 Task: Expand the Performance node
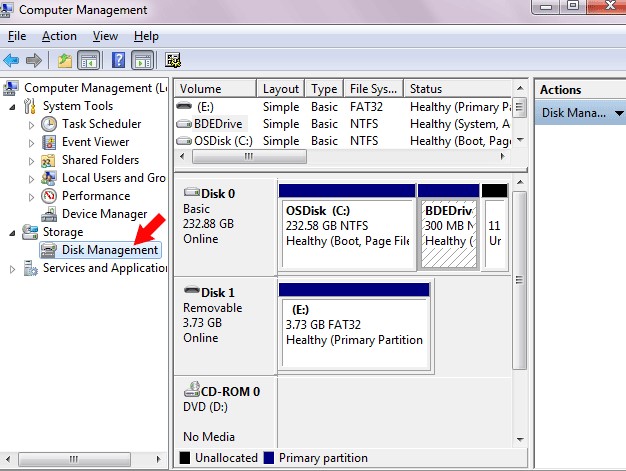(32, 197)
